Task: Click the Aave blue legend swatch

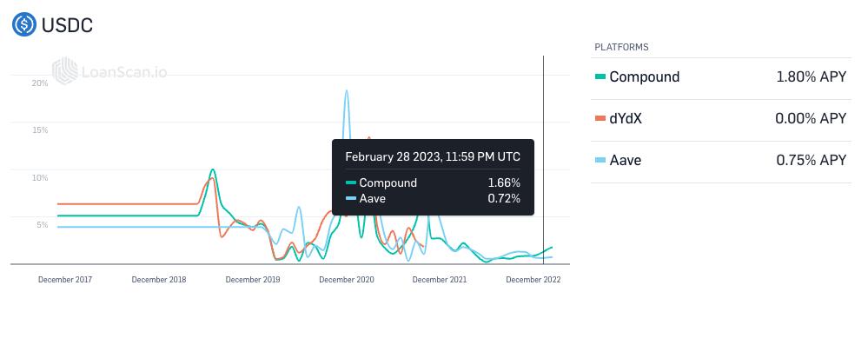Action: click(600, 161)
